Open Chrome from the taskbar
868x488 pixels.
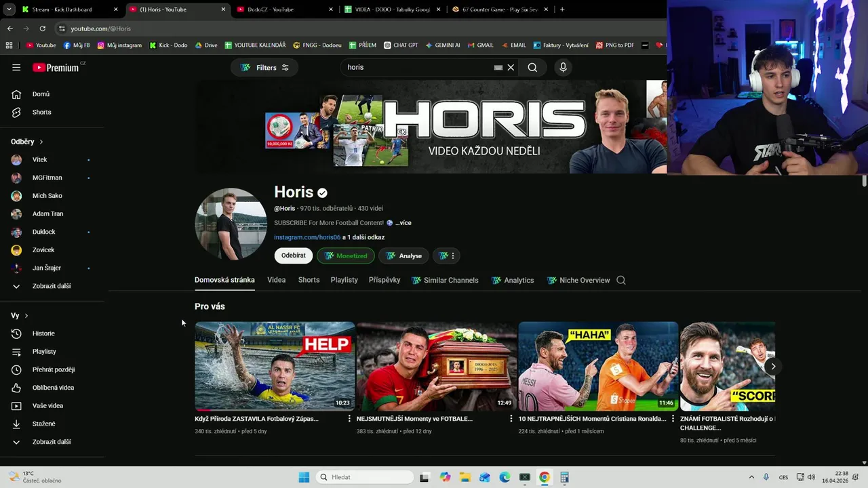pyautogui.click(x=544, y=477)
